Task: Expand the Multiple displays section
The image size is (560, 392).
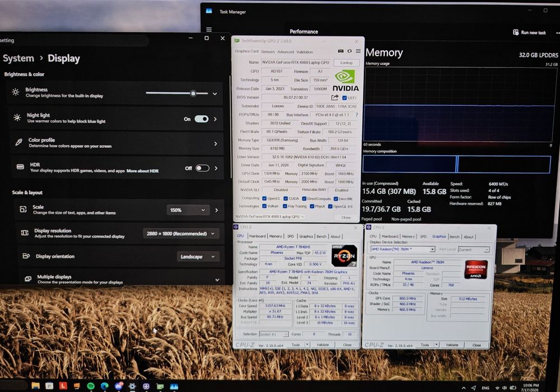Action: (217, 280)
